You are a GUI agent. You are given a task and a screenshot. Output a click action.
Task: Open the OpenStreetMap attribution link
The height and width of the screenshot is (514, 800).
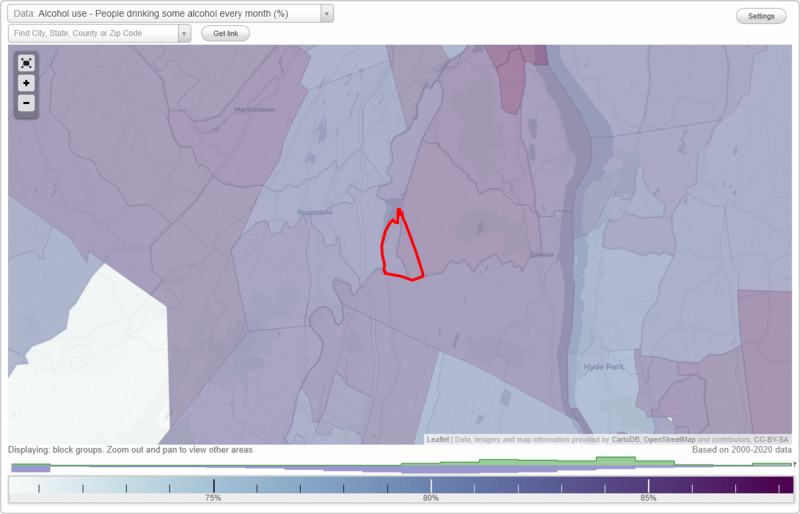669,439
